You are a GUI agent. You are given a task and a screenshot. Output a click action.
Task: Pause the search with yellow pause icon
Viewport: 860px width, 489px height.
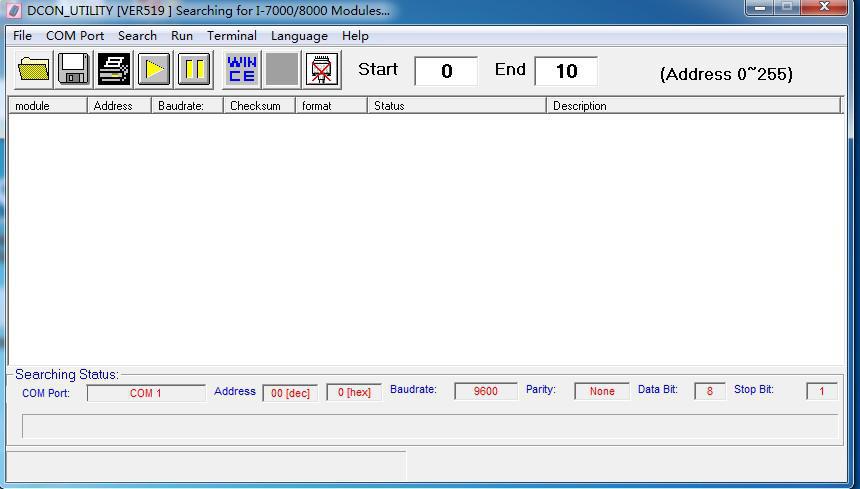click(x=194, y=70)
